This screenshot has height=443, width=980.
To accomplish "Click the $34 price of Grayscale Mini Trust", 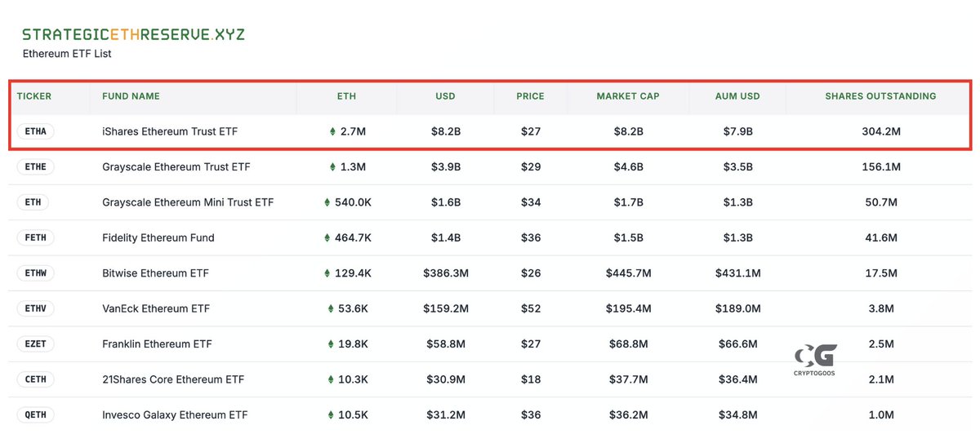I will tap(531, 202).
